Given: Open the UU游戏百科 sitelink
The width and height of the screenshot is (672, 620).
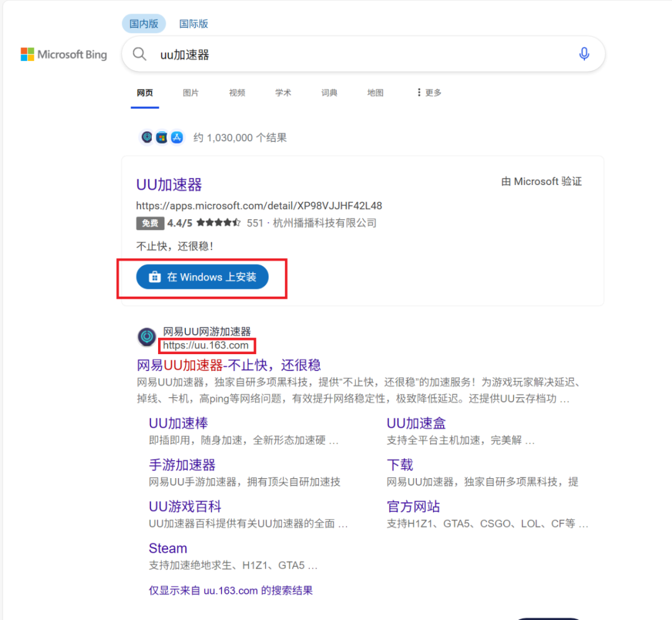Looking at the screenshot, I should click(185, 506).
